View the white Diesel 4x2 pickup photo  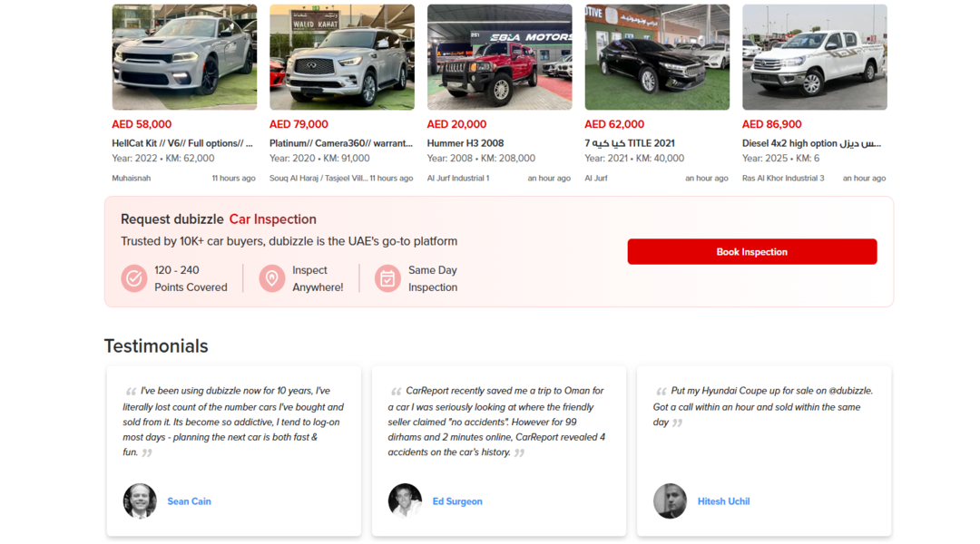coord(815,57)
